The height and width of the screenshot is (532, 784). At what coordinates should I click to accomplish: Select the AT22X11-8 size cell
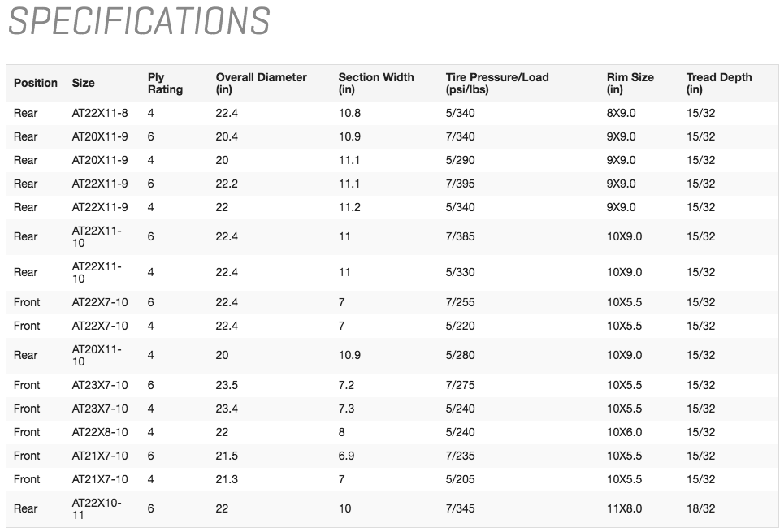tap(100, 113)
